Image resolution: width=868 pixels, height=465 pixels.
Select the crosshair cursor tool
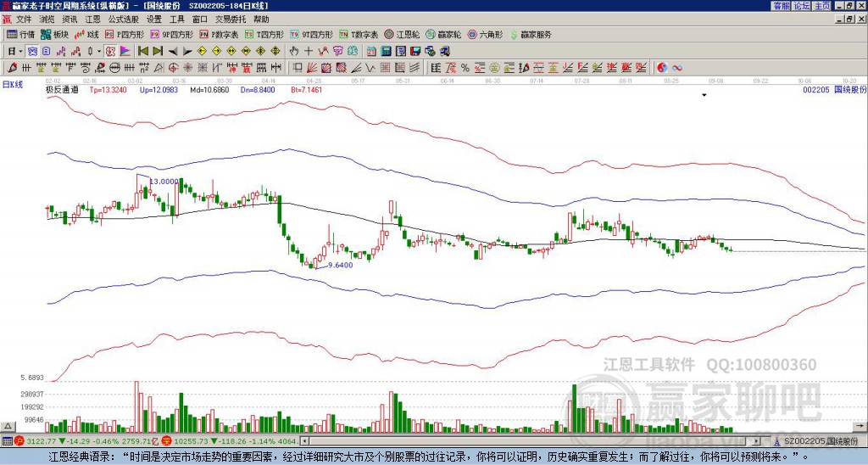pos(309,52)
